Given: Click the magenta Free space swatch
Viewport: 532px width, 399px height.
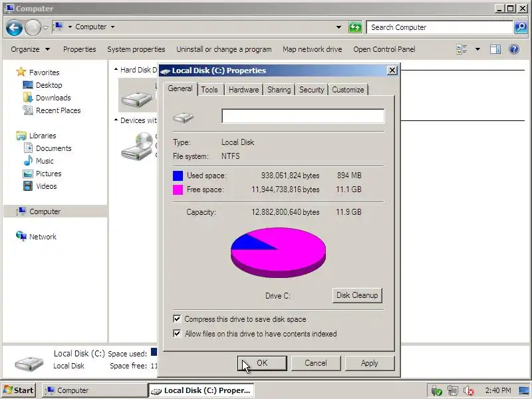Looking at the screenshot, I should (x=178, y=190).
